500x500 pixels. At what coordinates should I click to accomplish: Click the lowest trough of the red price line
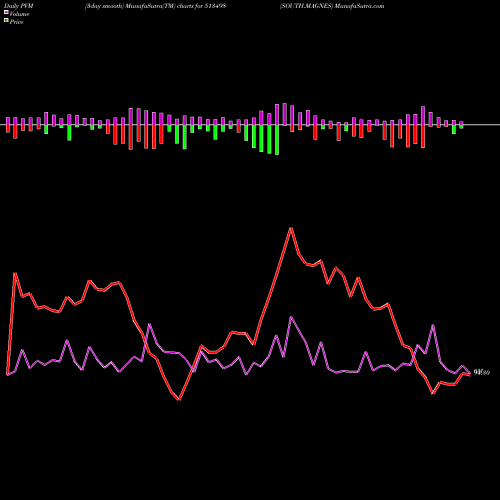tap(179, 399)
